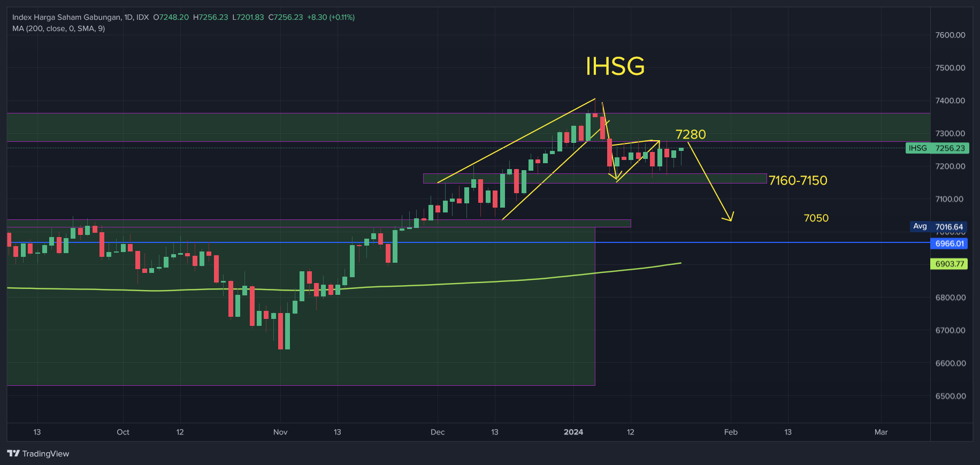Click the MA (200, close, 0, SMA, 9) indicator legend
The image size is (980, 465).
coord(58,28)
